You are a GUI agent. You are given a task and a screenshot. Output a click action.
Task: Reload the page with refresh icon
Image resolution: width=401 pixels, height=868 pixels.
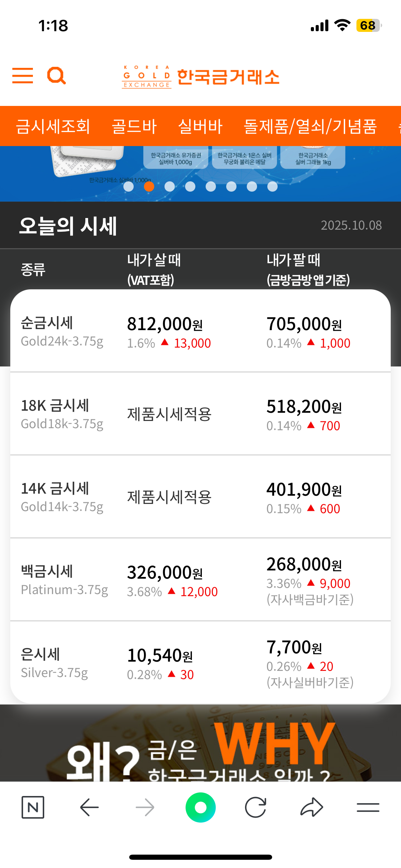[x=256, y=807]
